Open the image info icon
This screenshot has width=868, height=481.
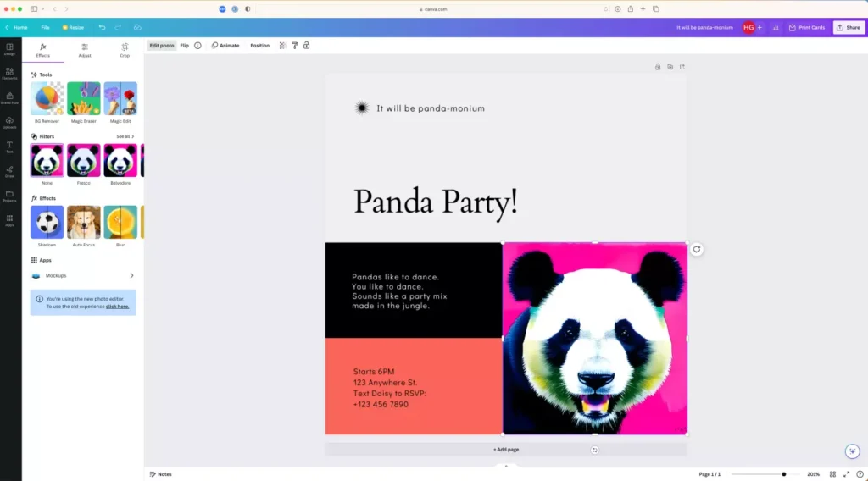[198, 46]
